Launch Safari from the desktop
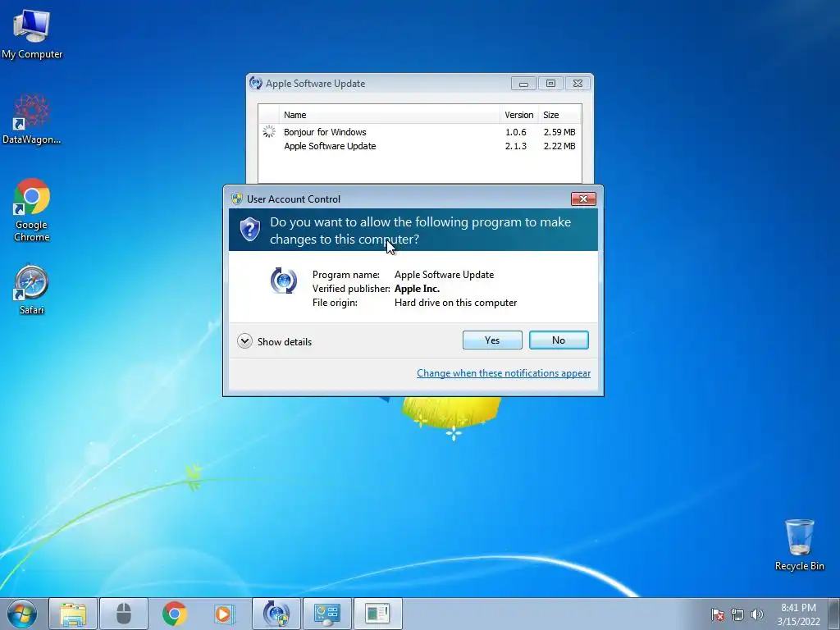The image size is (840, 630). [x=32, y=290]
